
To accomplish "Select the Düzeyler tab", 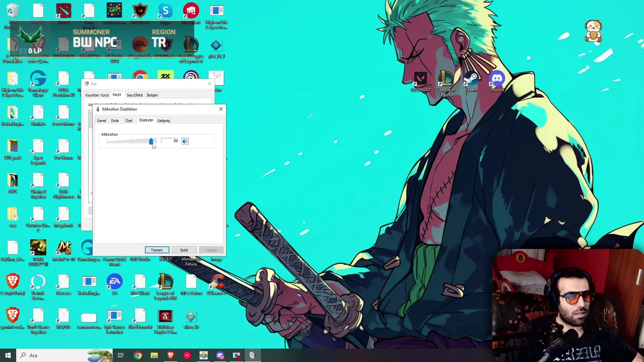I will tap(146, 120).
